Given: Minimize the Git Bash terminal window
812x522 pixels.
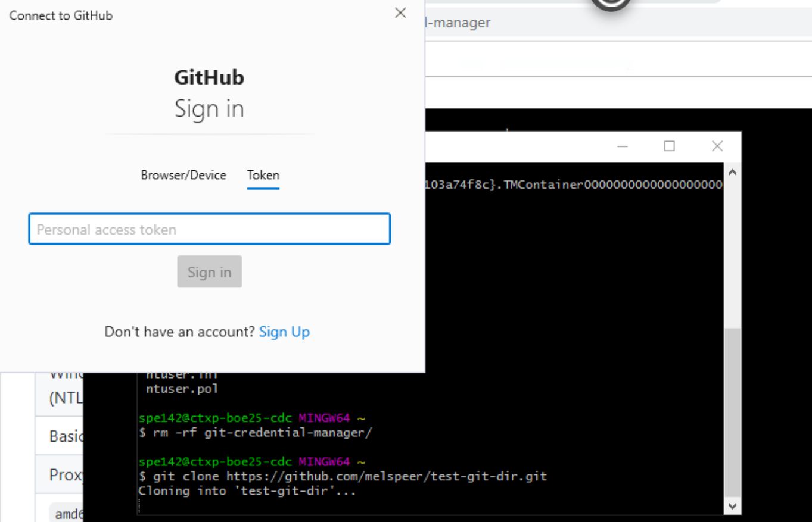Looking at the screenshot, I should 623,146.
